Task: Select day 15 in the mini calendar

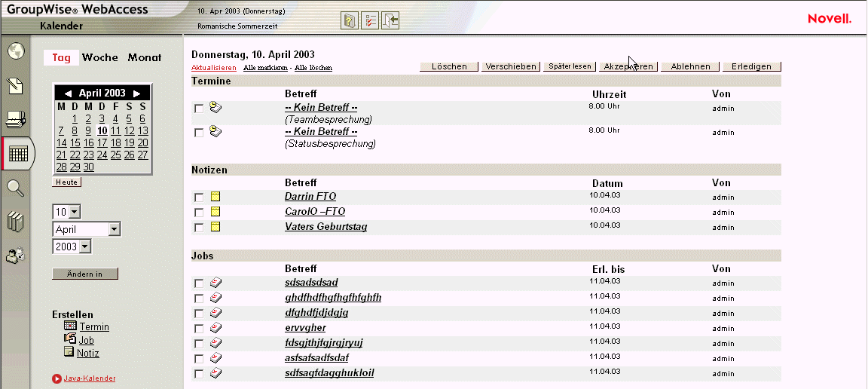Action: coord(75,143)
